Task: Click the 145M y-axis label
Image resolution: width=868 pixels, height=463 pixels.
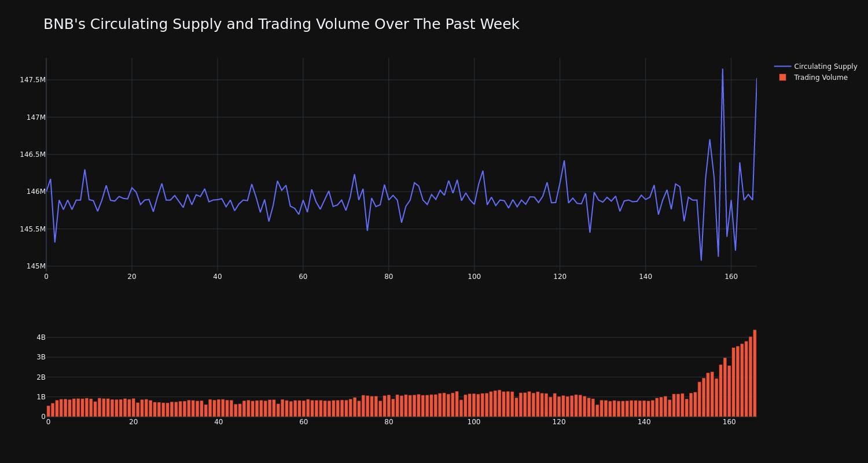Action: pyautogui.click(x=36, y=266)
